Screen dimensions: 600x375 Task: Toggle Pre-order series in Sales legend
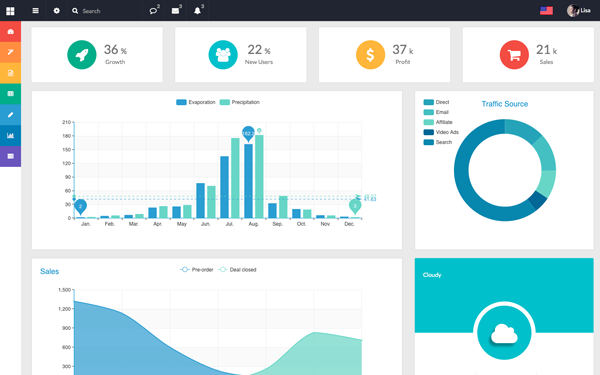point(197,270)
